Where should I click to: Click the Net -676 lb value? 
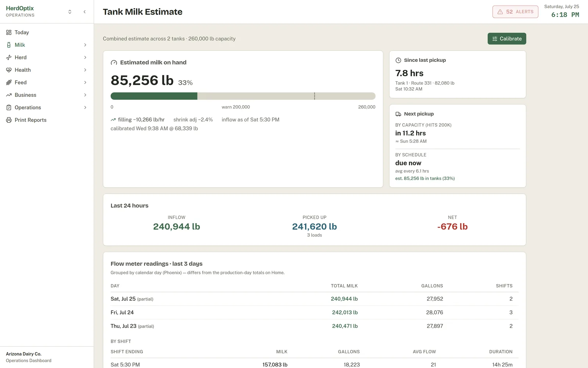pos(452,227)
